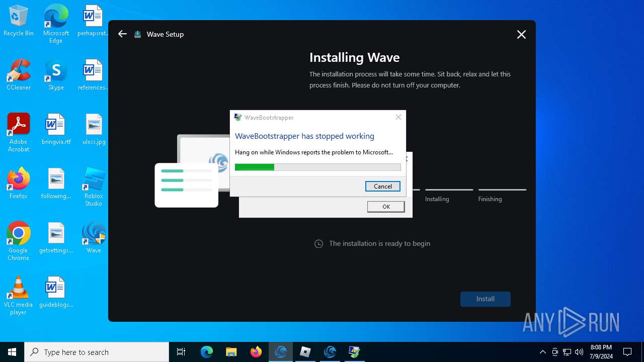Open Adobe Acrobat desktop shortcut
The image size is (644, 362).
tap(19, 133)
